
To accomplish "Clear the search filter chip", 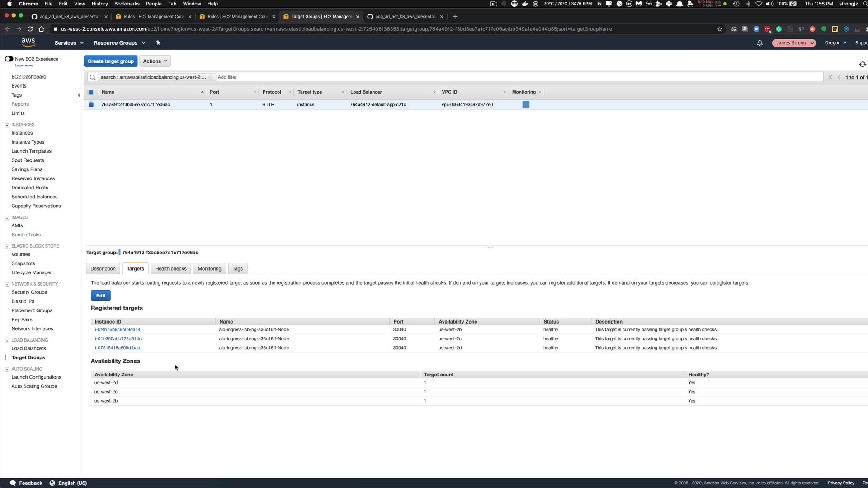I will click(x=211, y=77).
